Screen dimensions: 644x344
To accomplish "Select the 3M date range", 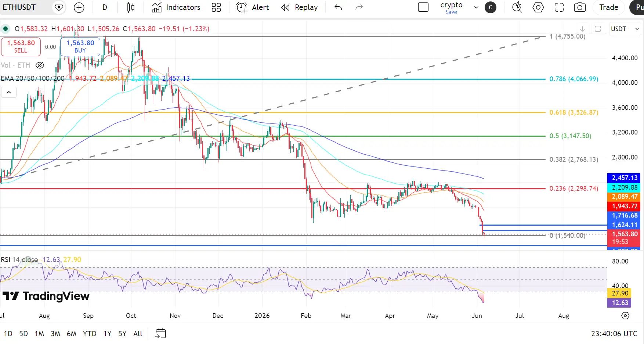I will pyautogui.click(x=55, y=334).
